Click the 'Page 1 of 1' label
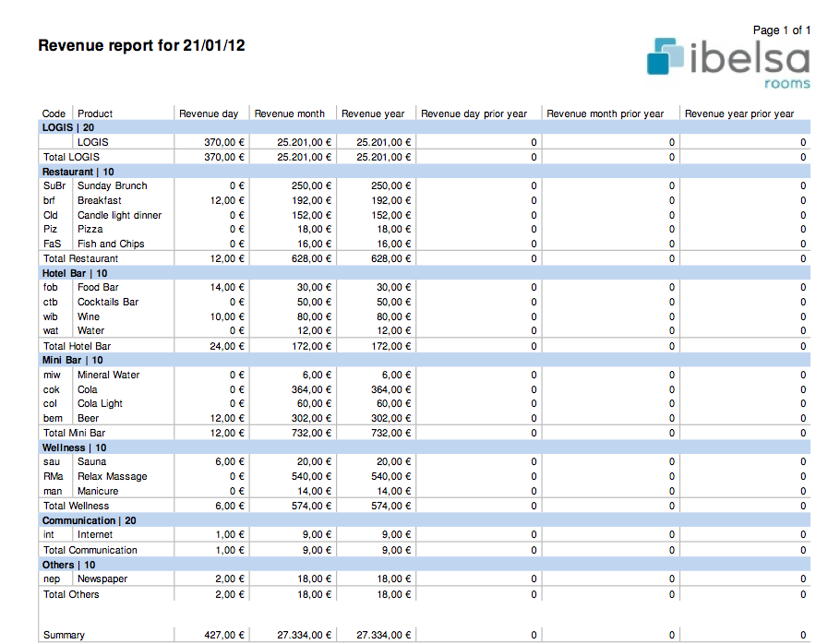The height and width of the screenshot is (644, 840). point(781,30)
